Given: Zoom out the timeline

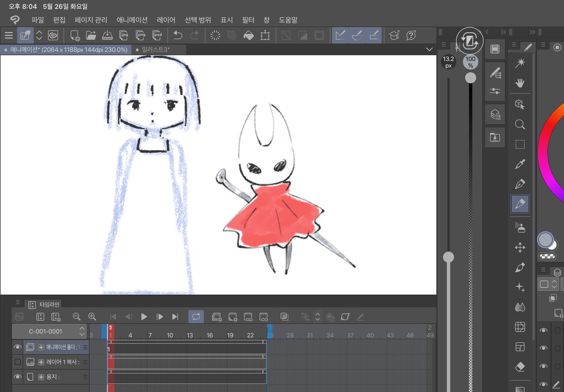Looking at the screenshot, I should (x=77, y=317).
